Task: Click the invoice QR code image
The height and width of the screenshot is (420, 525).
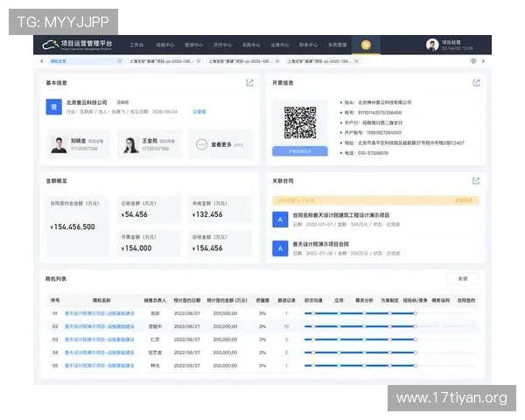Action: [x=300, y=122]
